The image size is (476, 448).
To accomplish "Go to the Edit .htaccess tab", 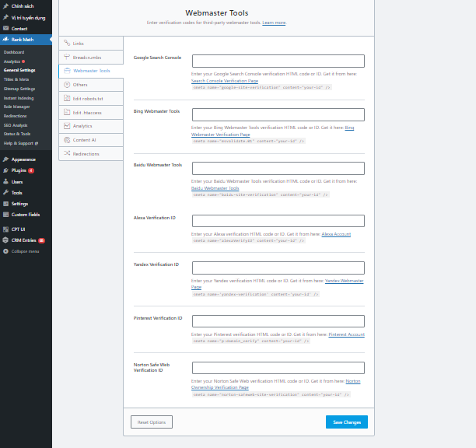I will point(91,113).
